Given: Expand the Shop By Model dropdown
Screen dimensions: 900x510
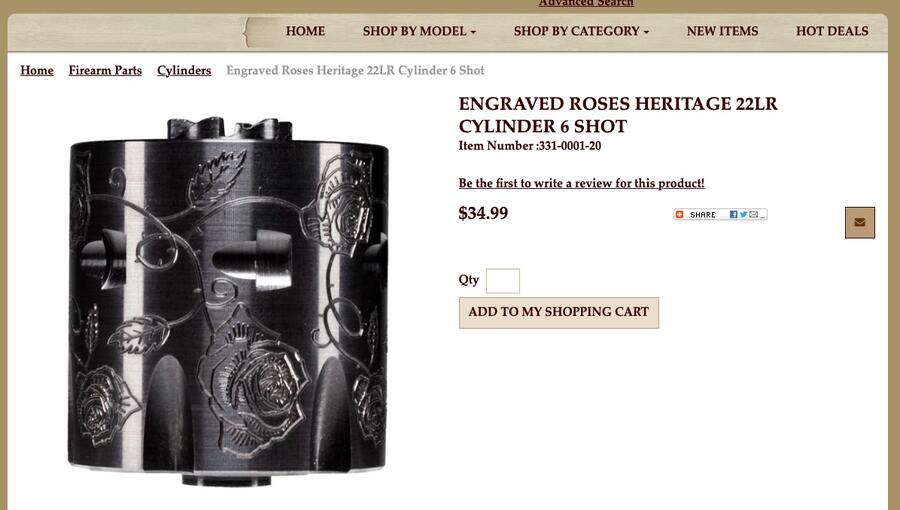Looking at the screenshot, I should coord(419,31).
